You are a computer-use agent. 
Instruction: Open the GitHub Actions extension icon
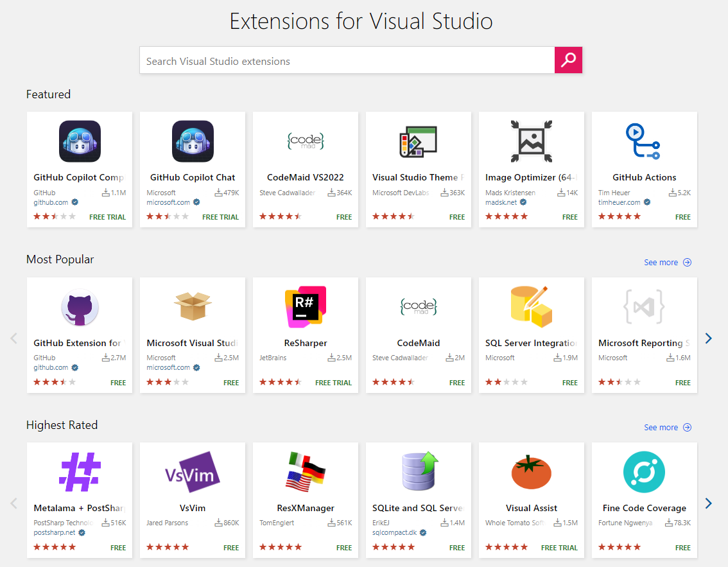point(644,141)
